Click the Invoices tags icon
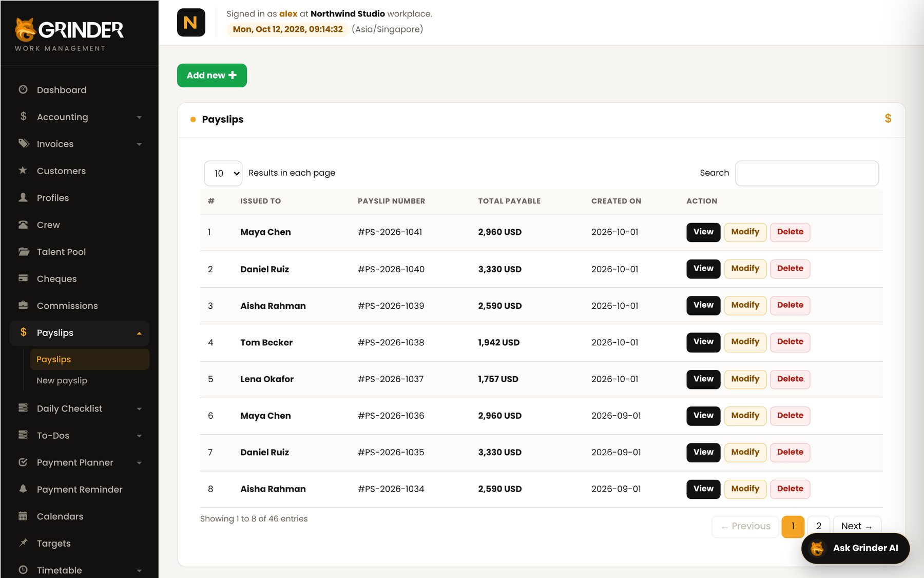Screen dimensions: 924x578 [x=24, y=143]
